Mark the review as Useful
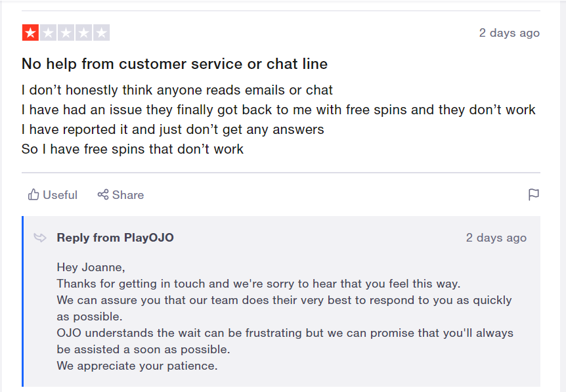The width and height of the screenshot is (566, 392). coord(60,195)
